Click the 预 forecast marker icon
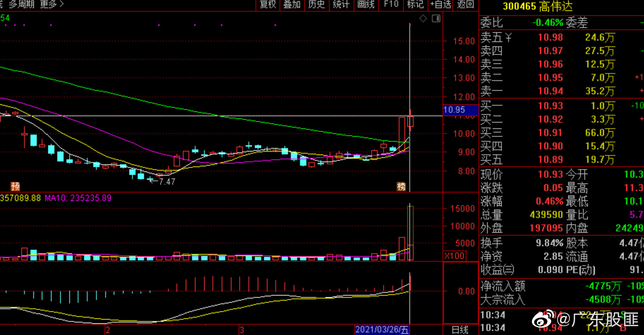The width and height of the screenshot is (644, 335). [15, 187]
